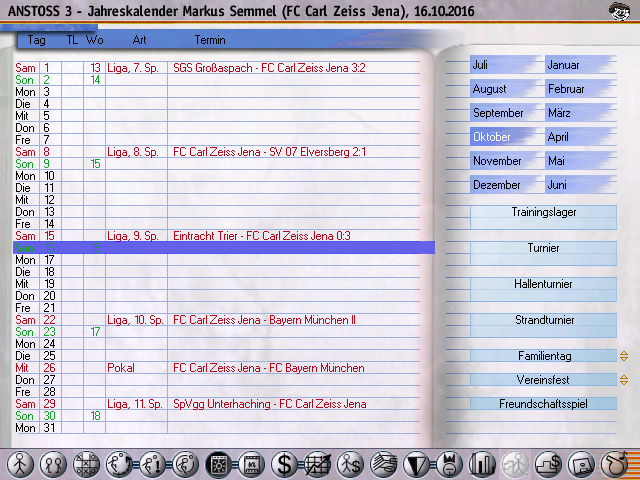Click the triangular pennant icon
This screenshot has width=640, height=480.
point(416,464)
